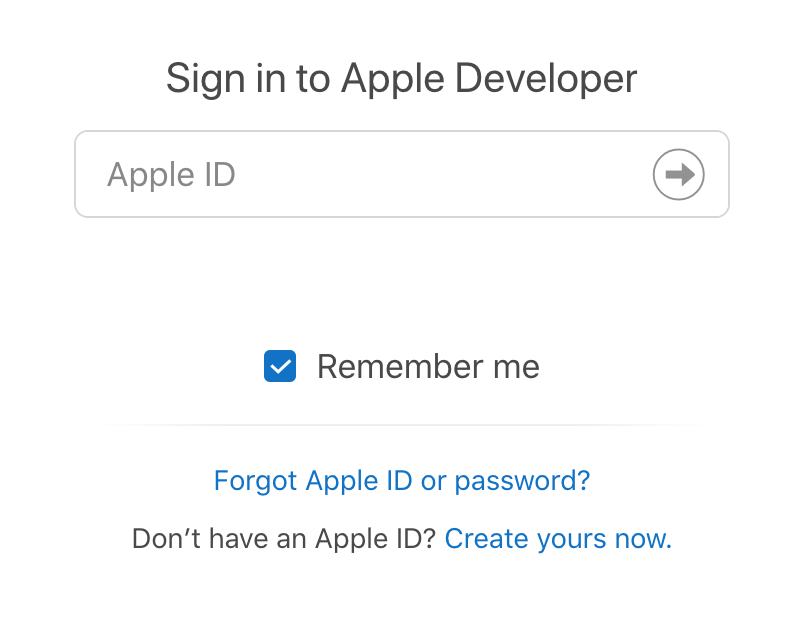Toggle the Remember me checkbox

point(280,366)
